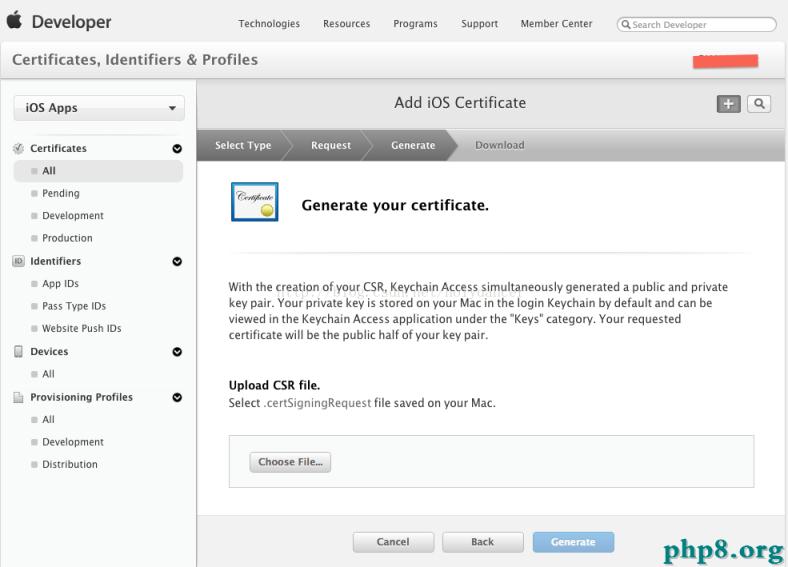This screenshot has height=567, width=788.
Task: Click the Apple logo icon
Action: coord(15,20)
